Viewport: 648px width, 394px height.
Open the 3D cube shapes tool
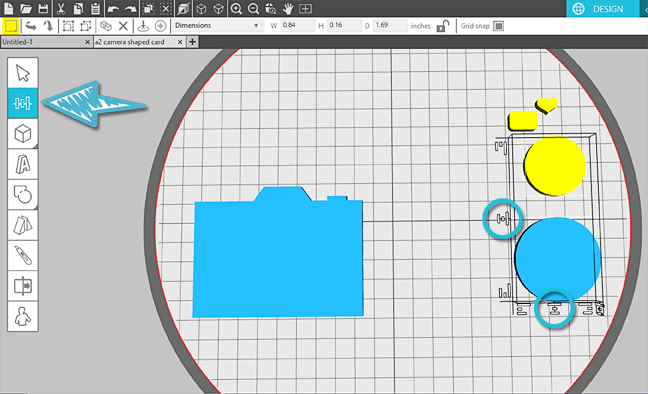click(x=23, y=134)
